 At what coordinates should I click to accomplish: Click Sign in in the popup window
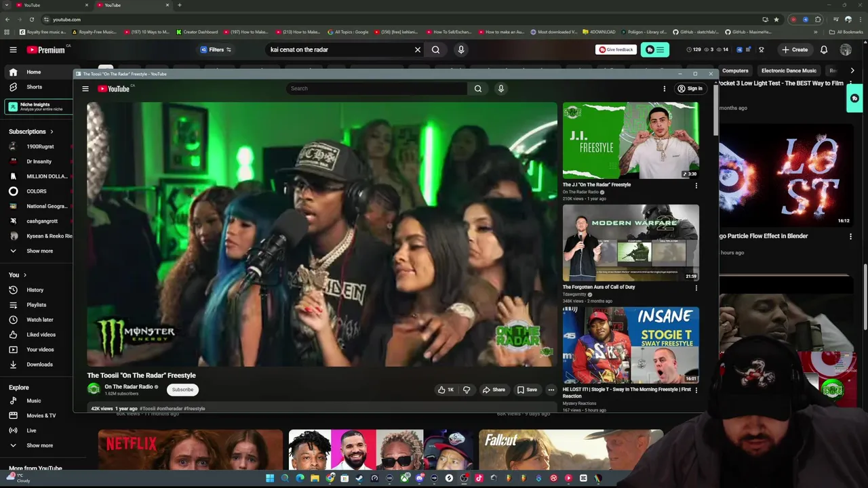pyautogui.click(x=690, y=89)
